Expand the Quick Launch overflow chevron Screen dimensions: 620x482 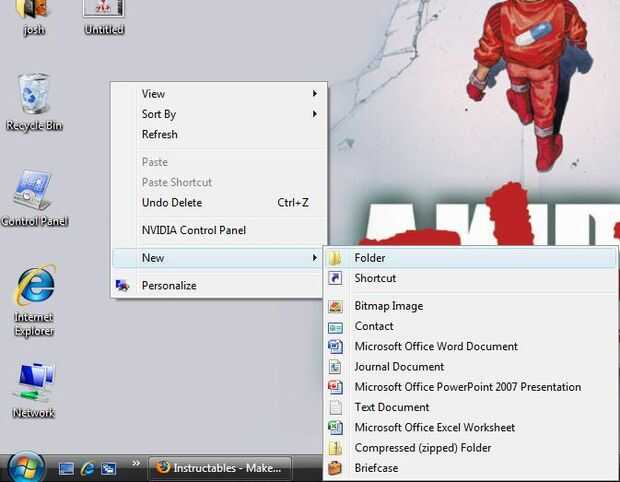click(x=136, y=463)
